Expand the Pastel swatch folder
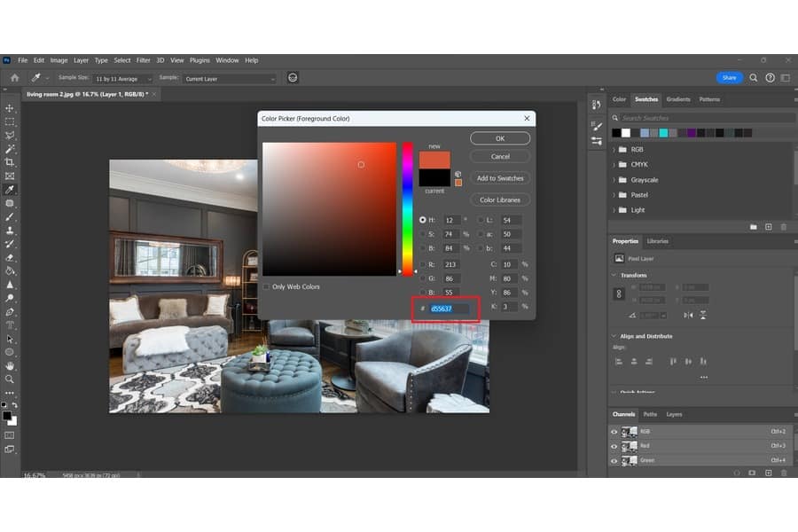The image size is (798, 532). [x=614, y=195]
